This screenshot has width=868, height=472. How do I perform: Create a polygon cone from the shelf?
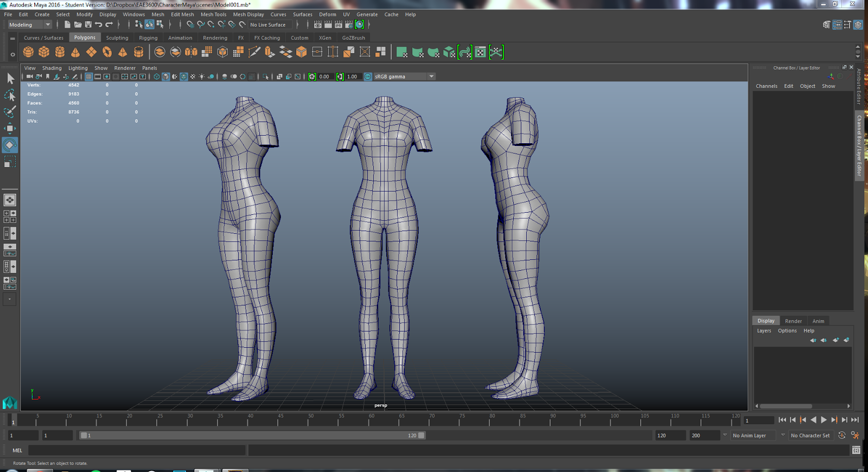(75, 52)
